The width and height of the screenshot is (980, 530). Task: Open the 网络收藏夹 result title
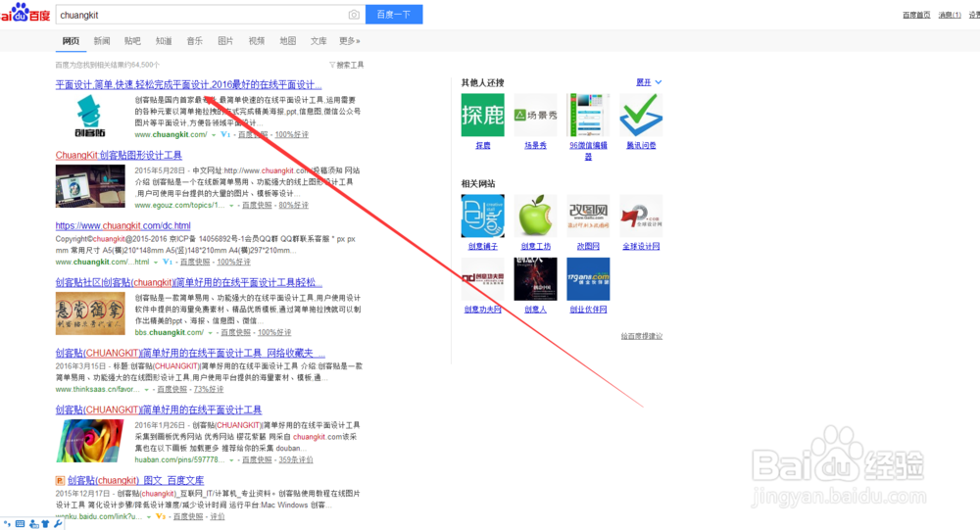[190, 353]
